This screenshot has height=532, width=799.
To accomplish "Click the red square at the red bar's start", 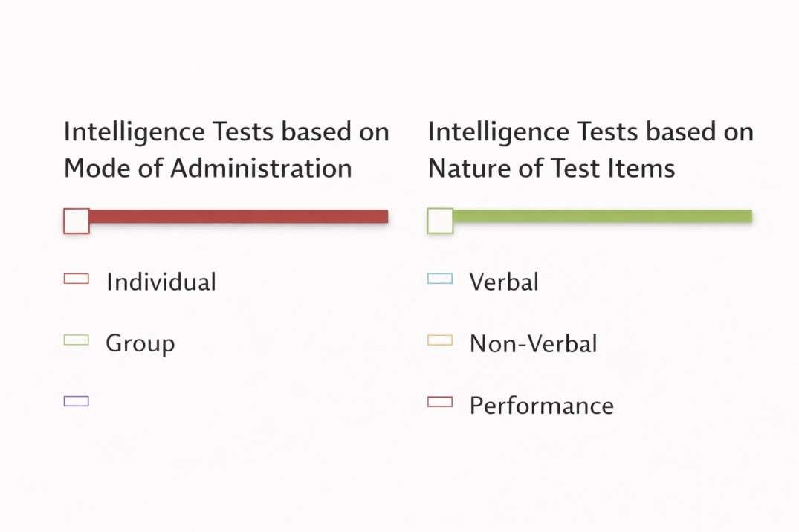I will tap(77, 221).
